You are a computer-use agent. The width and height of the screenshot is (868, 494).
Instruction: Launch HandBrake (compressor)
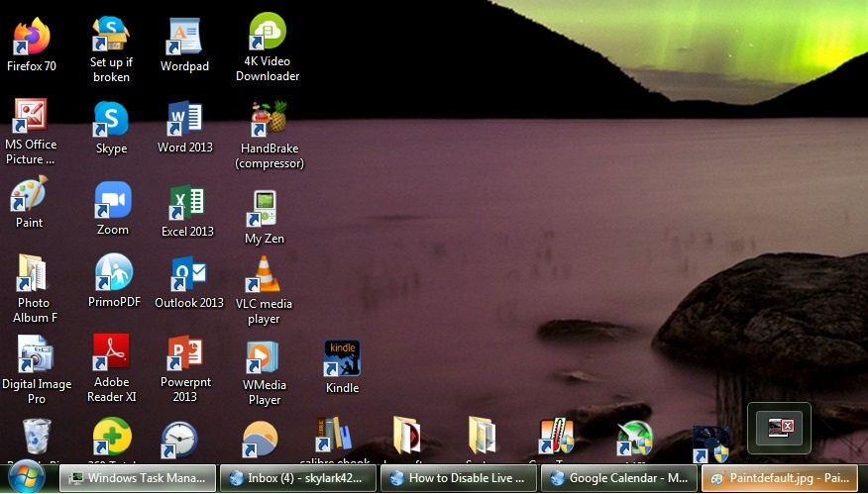click(x=270, y=135)
